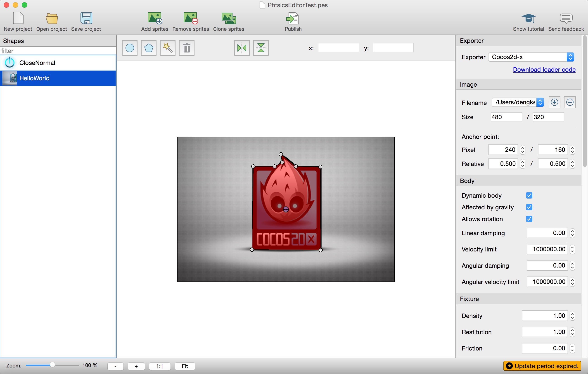This screenshot has height=374, width=588.
Task: Toggle Dynamic body checkbox
Action: [x=529, y=196]
